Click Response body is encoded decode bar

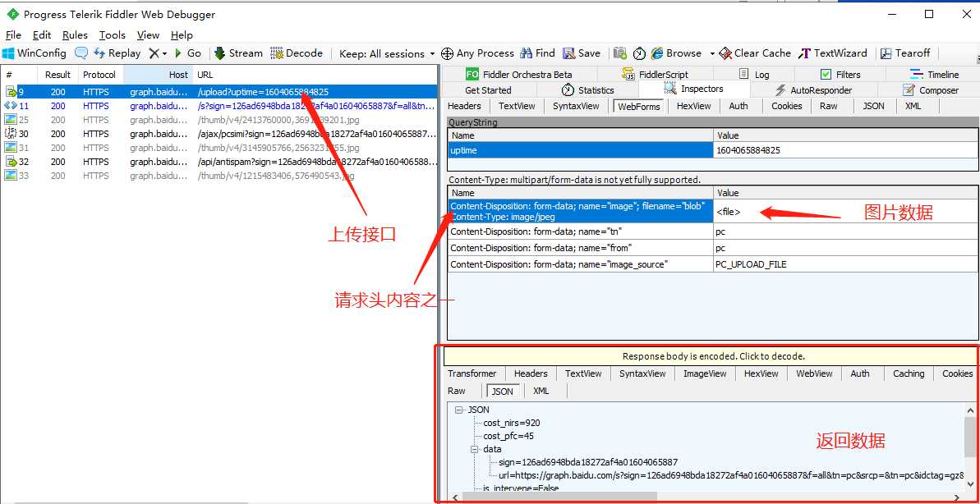(710, 356)
